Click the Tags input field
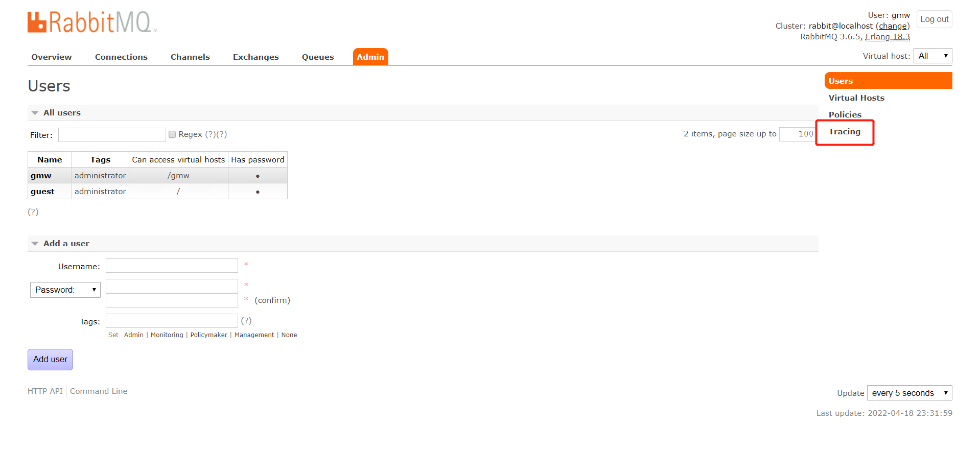The width and height of the screenshot is (980, 449). point(172,321)
